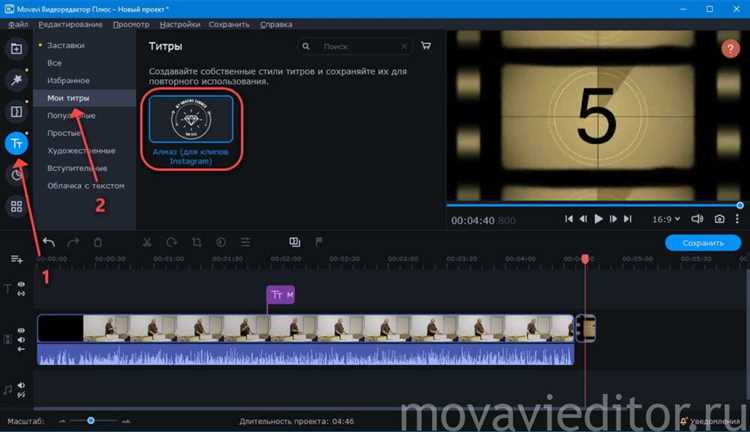The height and width of the screenshot is (432, 750).
Task: Select the Titles tab icon
Action: (x=16, y=143)
